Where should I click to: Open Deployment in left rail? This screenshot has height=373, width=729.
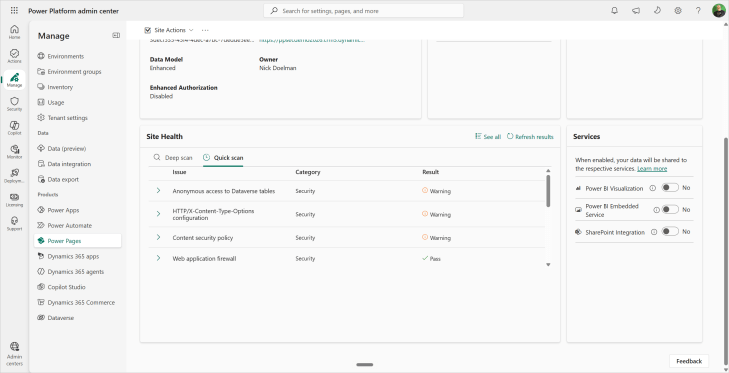click(14, 176)
